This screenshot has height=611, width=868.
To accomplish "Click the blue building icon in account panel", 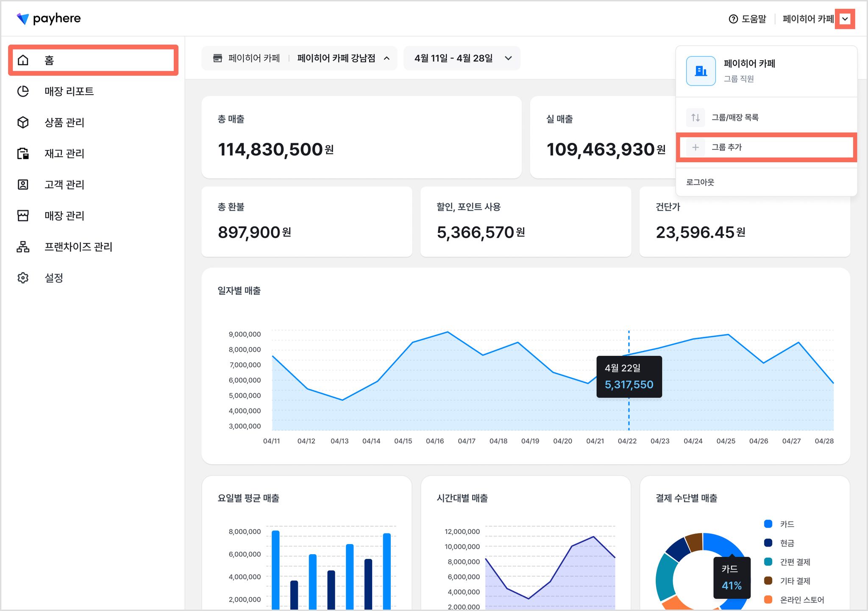I will pyautogui.click(x=701, y=71).
